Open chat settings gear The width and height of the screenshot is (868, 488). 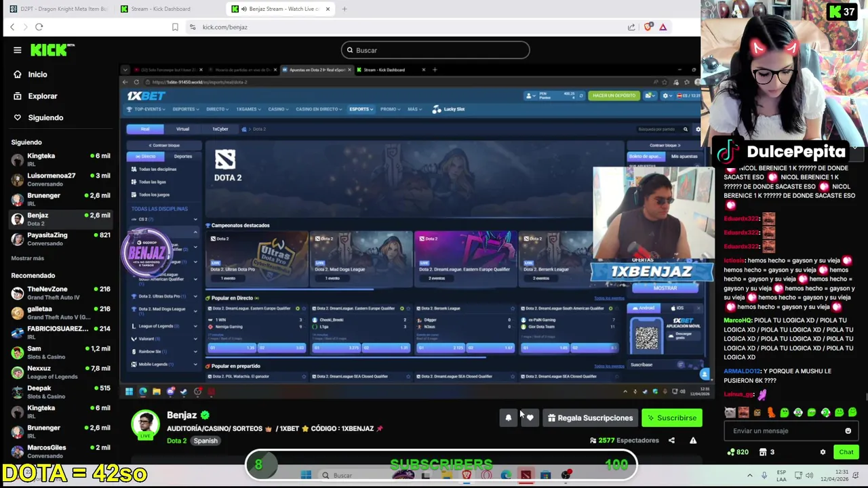coord(823,452)
